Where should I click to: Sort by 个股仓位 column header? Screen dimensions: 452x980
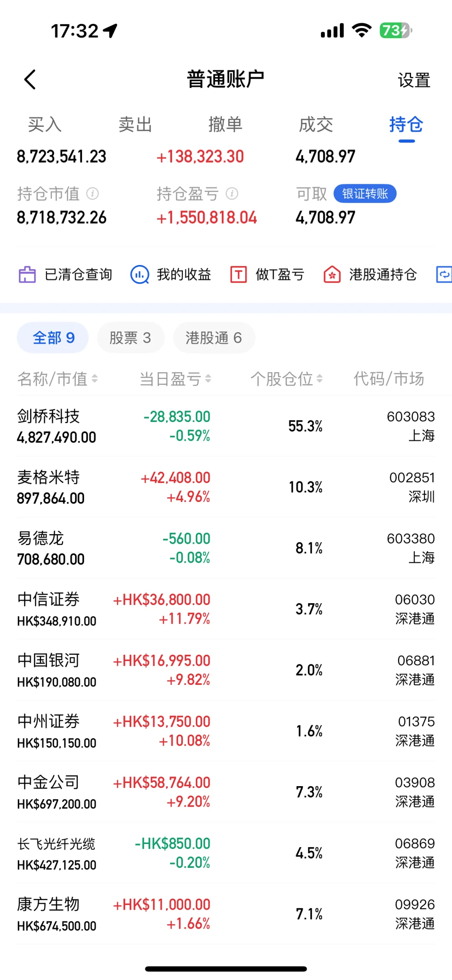[287, 379]
